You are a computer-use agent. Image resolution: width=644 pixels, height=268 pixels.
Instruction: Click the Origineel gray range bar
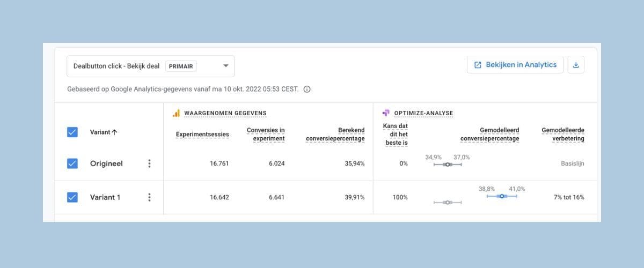pyautogui.click(x=448, y=165)
